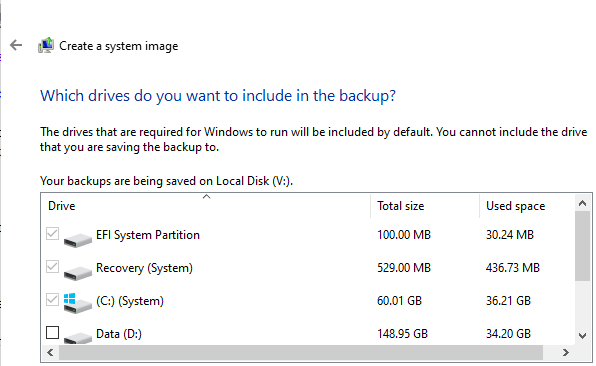Click the C: Windows system drive icon
Viewport: 596px width, 366px height.
(78, 303)
